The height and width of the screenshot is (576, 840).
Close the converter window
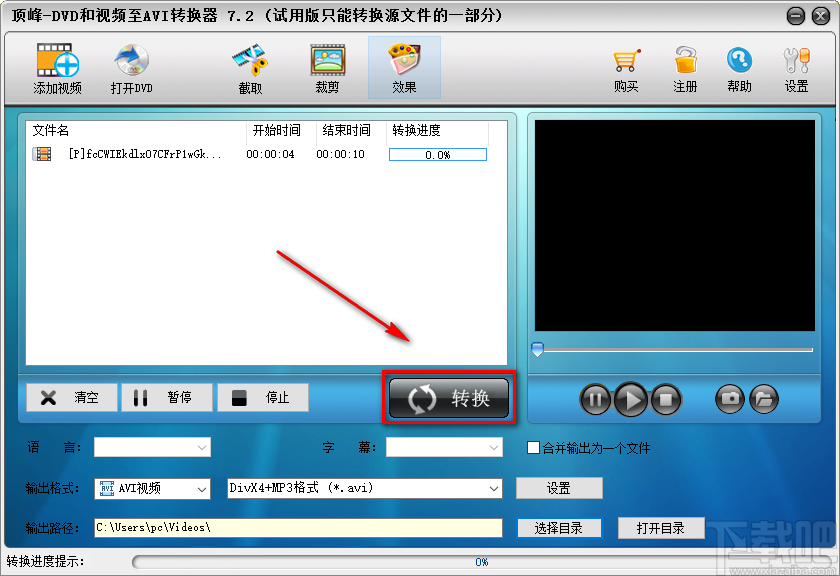tap(821, 16)
